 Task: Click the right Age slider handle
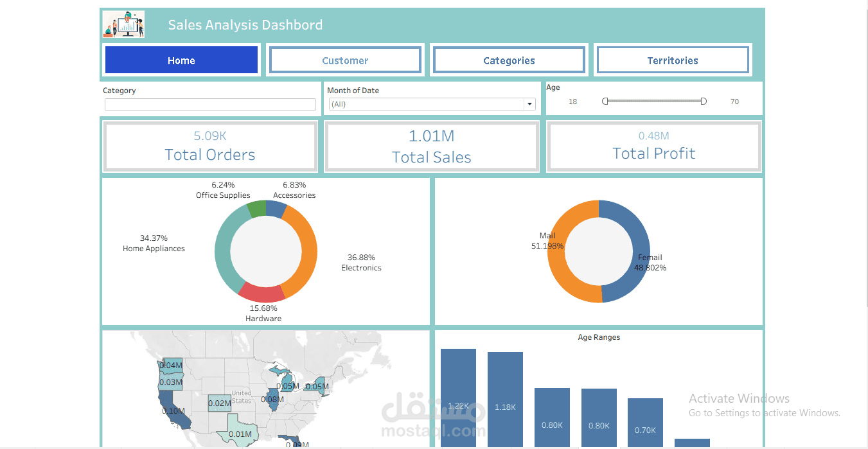704,100
